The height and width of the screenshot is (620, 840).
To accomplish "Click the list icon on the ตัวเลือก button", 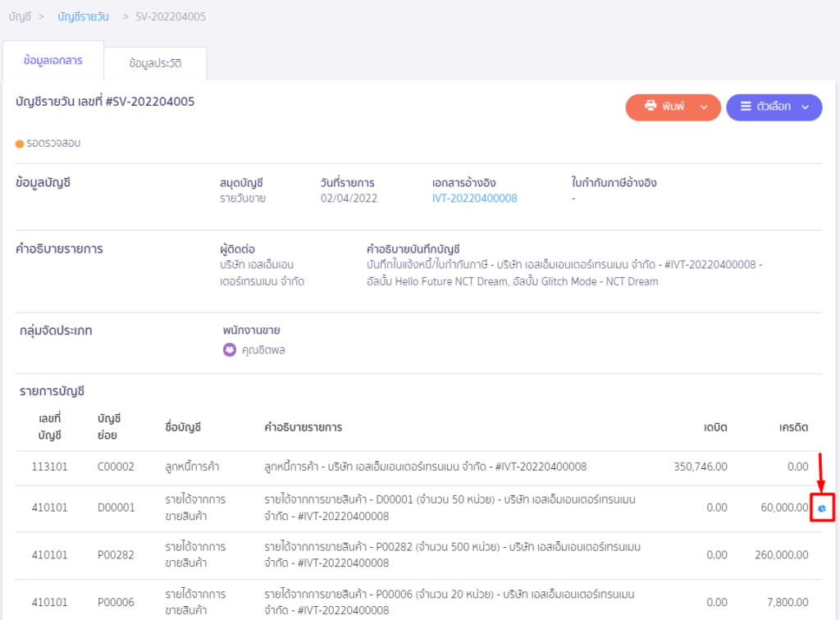I will pyautogui.click(x=746, y=107).
